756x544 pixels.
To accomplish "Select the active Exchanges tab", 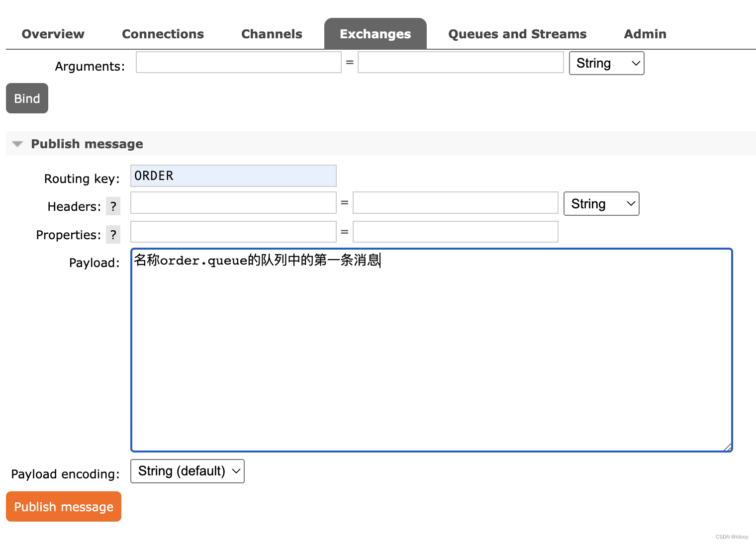I will tap(375, 34).
